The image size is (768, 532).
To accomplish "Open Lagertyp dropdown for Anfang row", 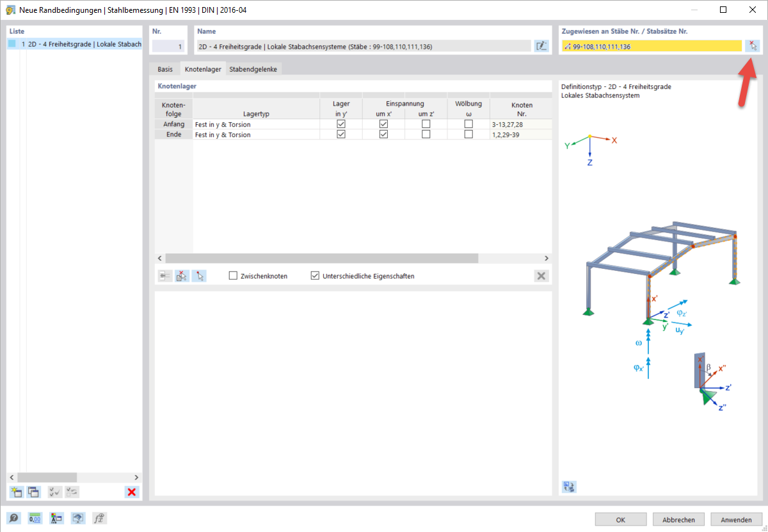I will [256, 124].
